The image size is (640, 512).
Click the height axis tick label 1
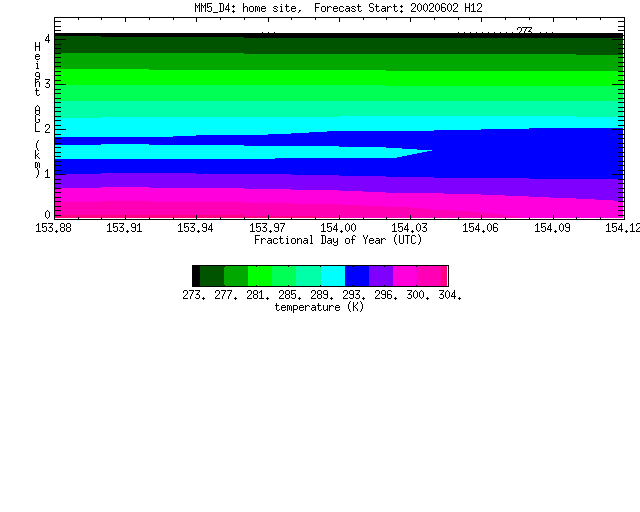(47, 174)
